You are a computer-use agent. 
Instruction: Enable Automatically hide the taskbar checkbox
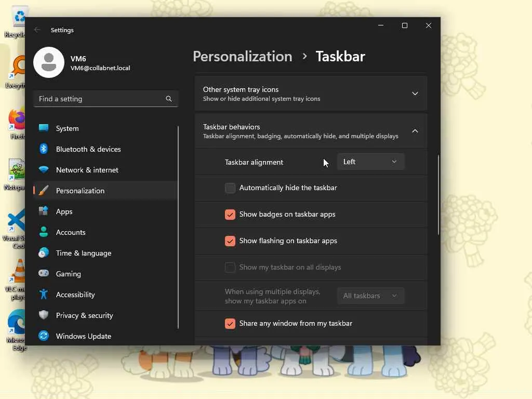tap(230, 188)
